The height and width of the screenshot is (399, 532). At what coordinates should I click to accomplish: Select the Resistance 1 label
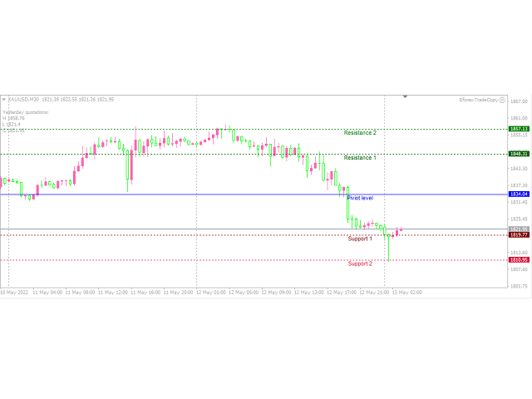[x=360, y=157]
